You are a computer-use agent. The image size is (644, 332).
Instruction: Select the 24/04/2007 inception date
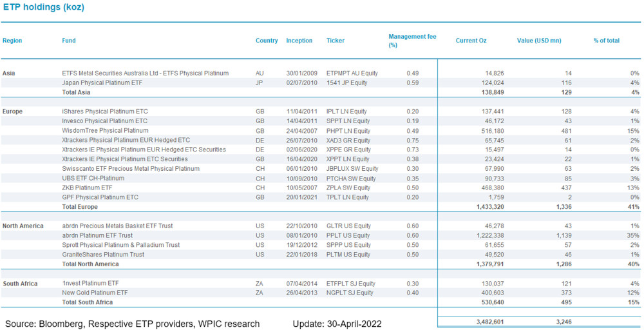coord(301,131)
